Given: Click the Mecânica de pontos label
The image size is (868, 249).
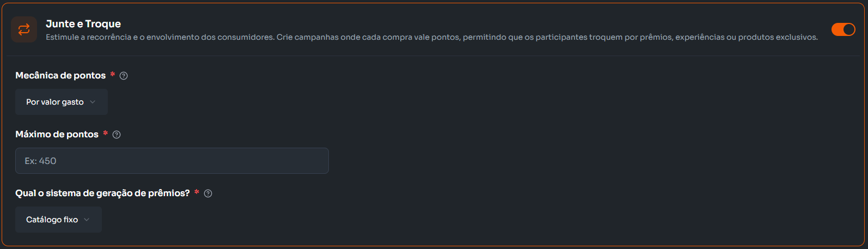Looking at the screenshot, I should click(x=60, y=76).
